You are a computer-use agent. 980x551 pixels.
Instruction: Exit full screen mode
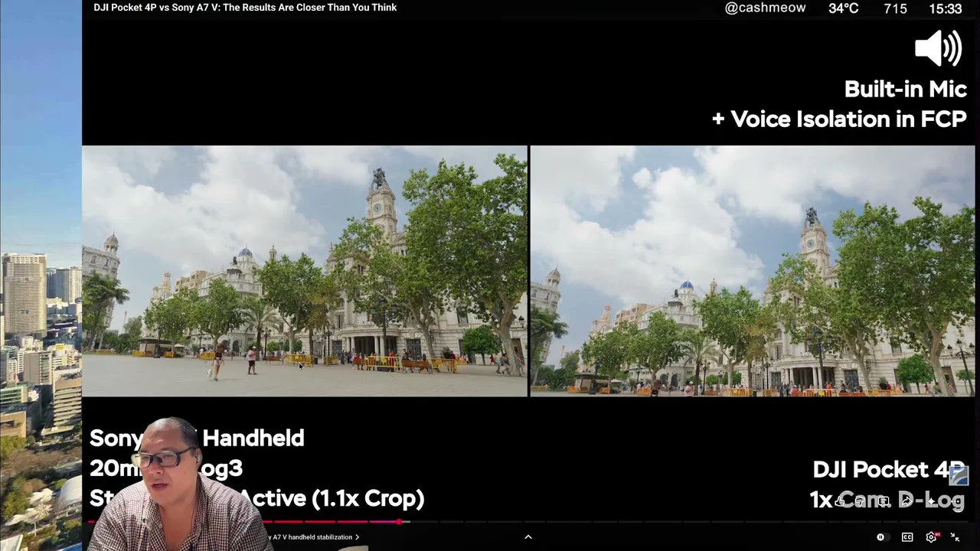955,537
